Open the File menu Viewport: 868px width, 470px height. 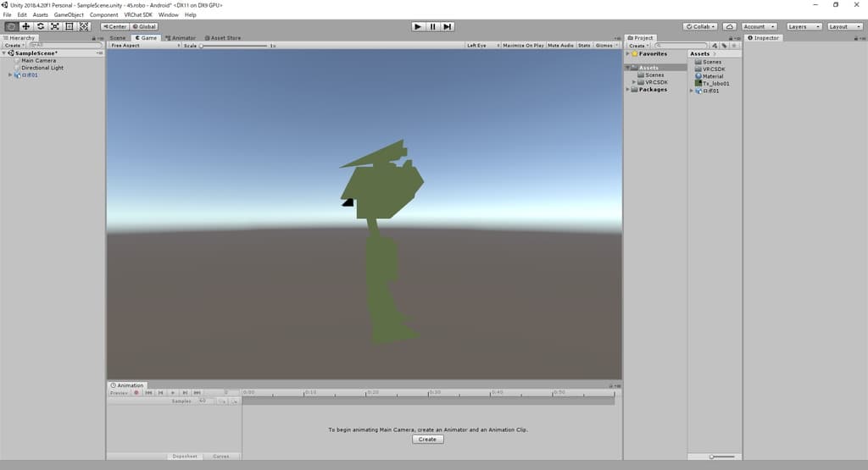coord(7,15)
